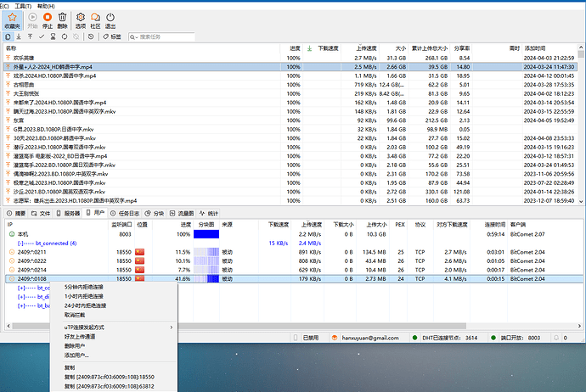Collapse the bt_connected (4) peer group
The width and height of the screenshot is (586, 392).
point(21,243)
